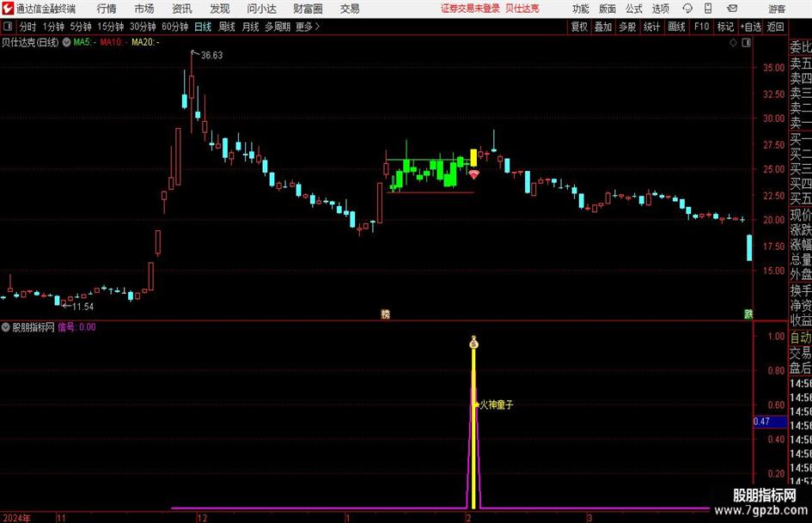Open the 行情 menu

107,9
